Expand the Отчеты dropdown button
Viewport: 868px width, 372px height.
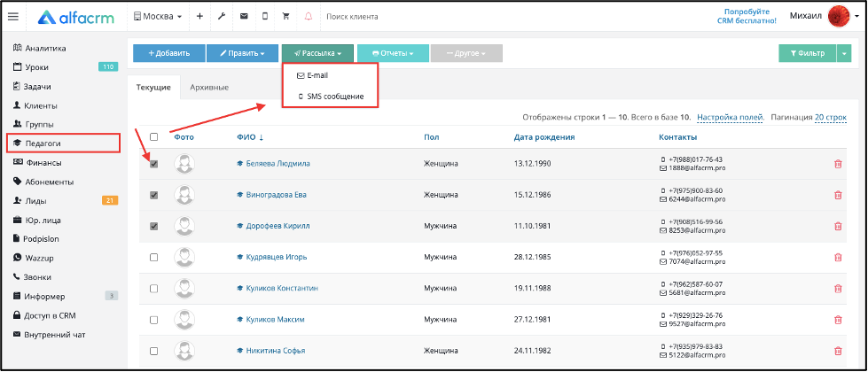click(x=393, y=54)
